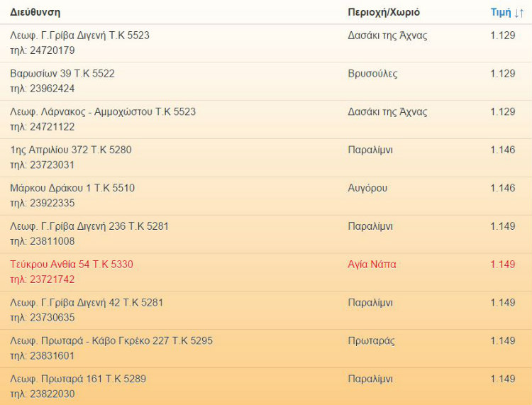
Task: Click the Περιοχή/Χωριό column header
Action: click(384, 13)
